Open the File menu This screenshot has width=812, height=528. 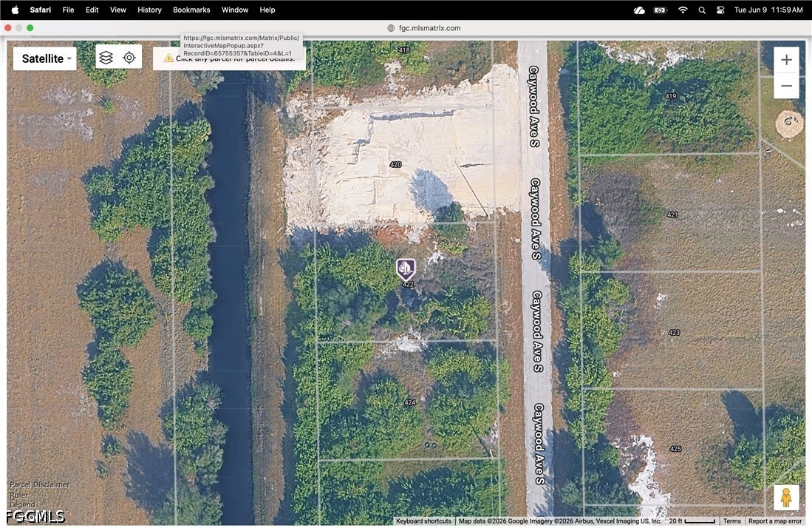[x=69, y=10]
